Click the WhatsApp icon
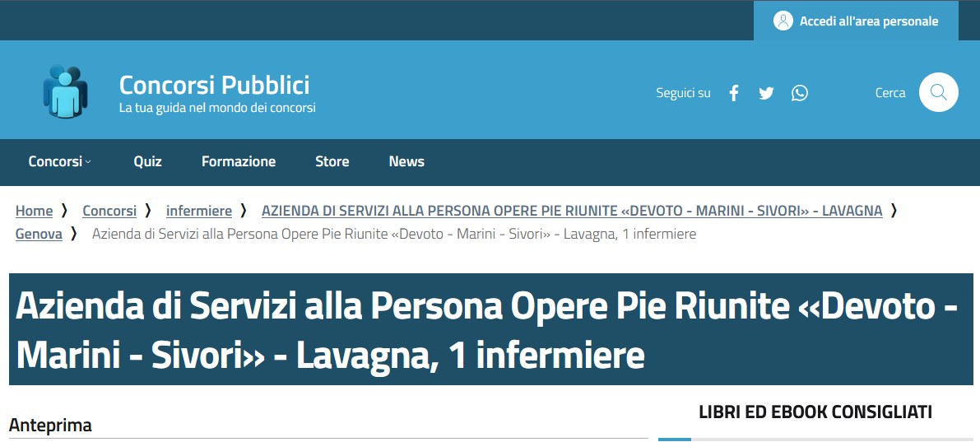This screenshot has width=980, height=442. (799, 93)
